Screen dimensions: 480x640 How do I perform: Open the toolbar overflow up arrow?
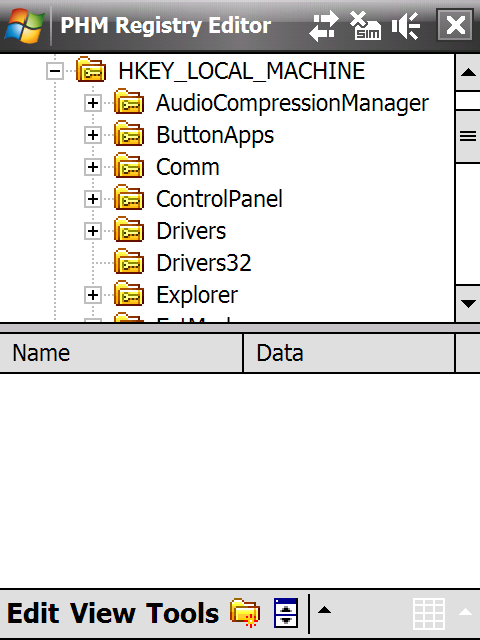(x=324, y=611)
